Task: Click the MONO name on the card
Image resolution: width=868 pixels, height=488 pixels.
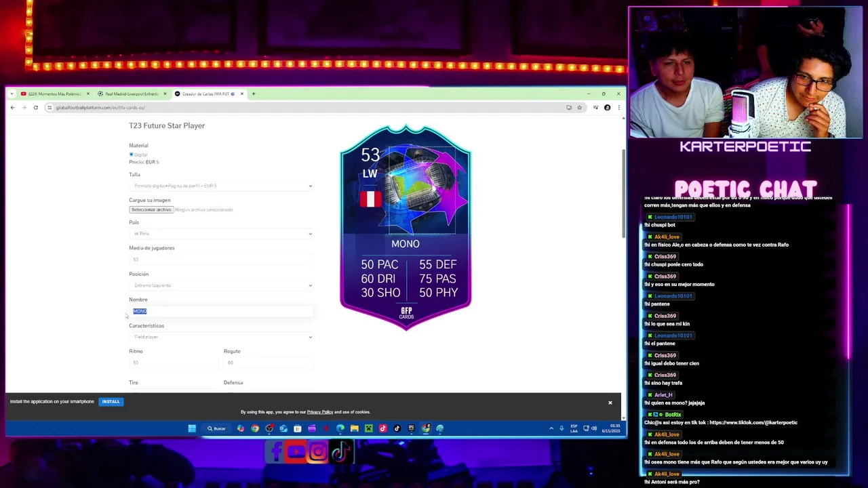Action: pos(406,244)
